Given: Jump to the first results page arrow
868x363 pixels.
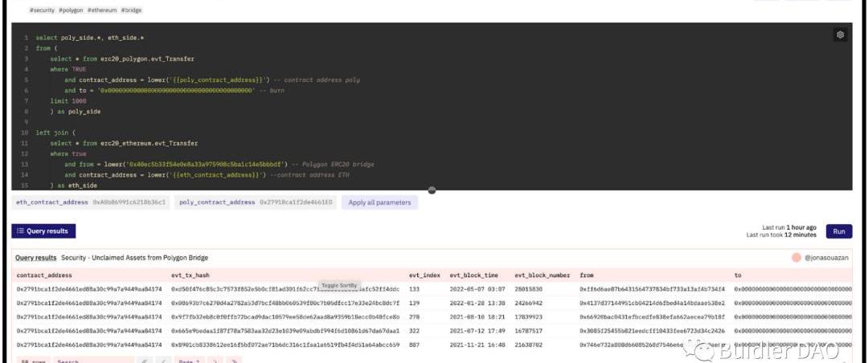Looking at the screenshot, I should click(x=145, y=361).
